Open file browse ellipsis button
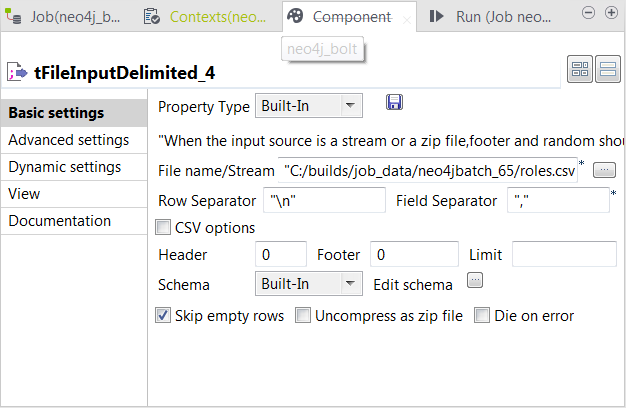 604,170
